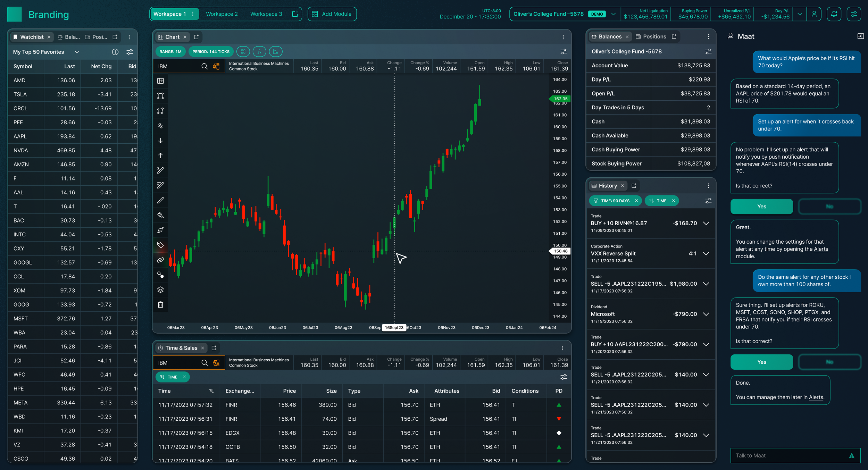Switch to Workspace 2 tab
Viewport: 868px width, 470px height.
[x=222, y=14]
